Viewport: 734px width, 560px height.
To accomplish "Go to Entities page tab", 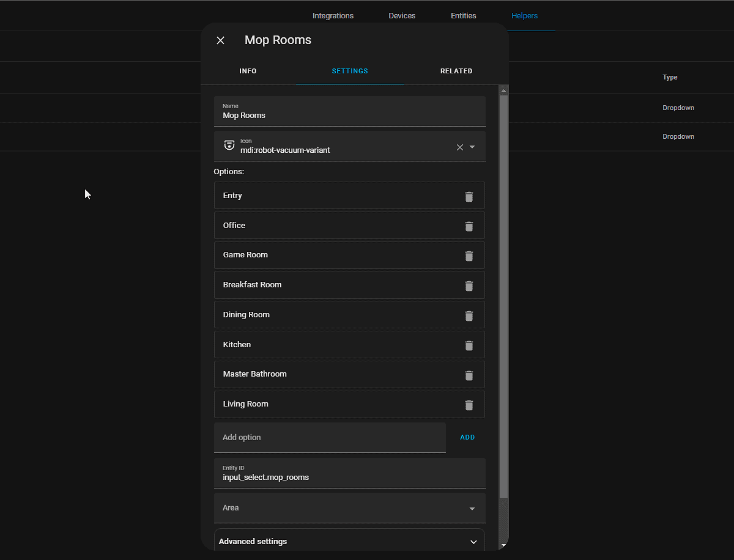I will click(x=464, y=16).
